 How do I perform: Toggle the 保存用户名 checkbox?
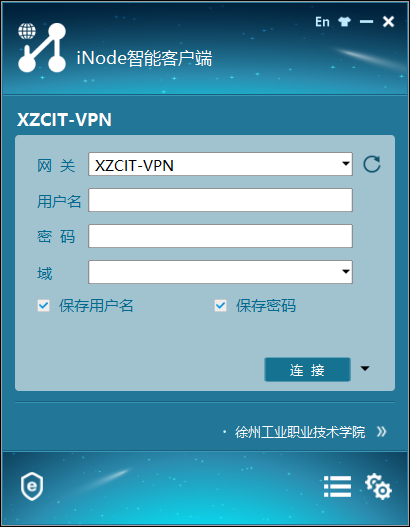pos(43,306)
